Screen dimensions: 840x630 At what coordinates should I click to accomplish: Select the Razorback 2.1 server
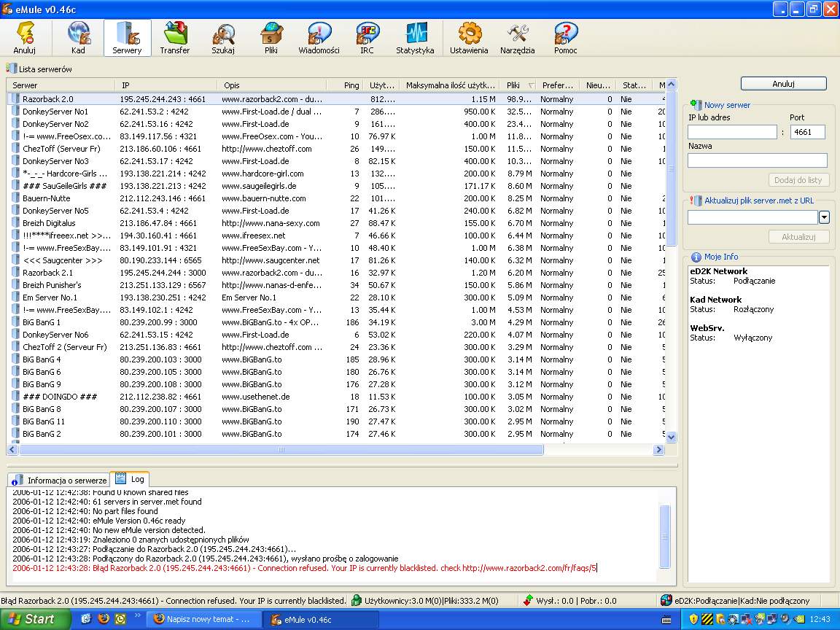(x=335, y=273)
